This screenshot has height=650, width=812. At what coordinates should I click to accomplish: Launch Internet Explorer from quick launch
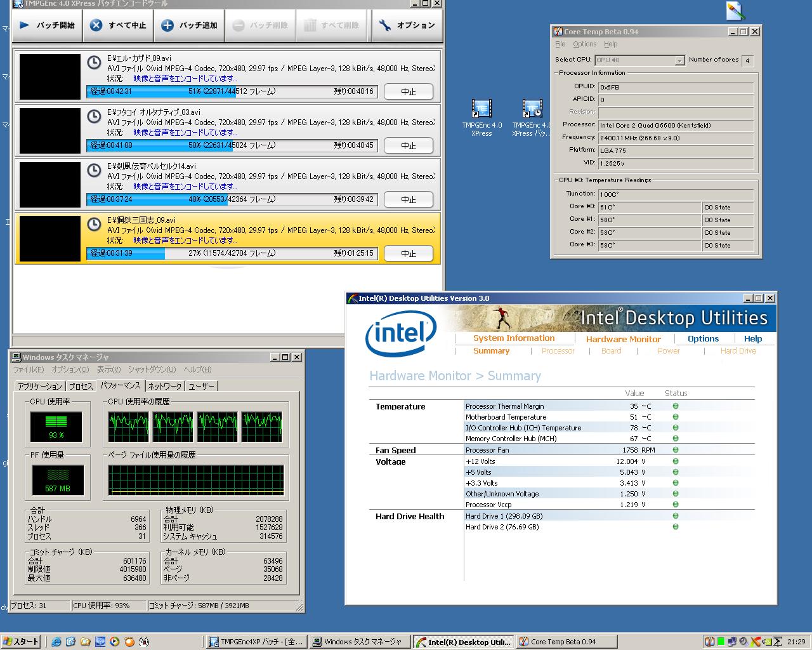56,642
